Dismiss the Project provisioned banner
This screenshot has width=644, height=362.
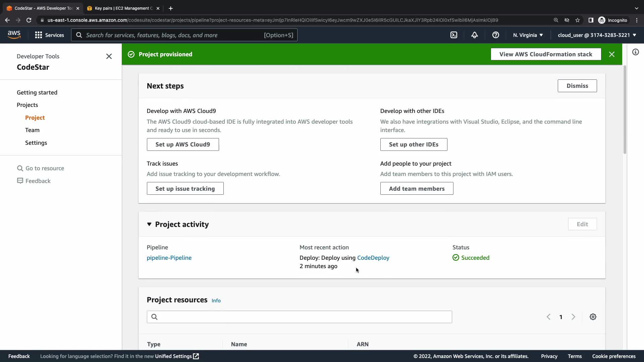click(x=611, y=54)
